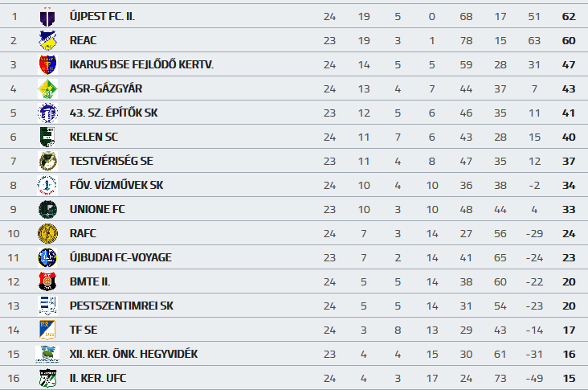Open the TF SE team link

click(83, 330)
